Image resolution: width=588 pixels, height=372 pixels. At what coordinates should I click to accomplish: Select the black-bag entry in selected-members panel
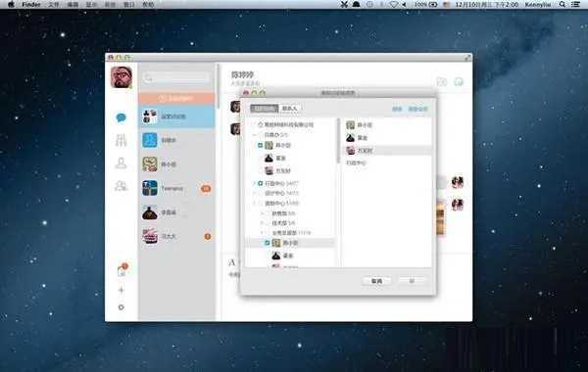coord(387,138)
